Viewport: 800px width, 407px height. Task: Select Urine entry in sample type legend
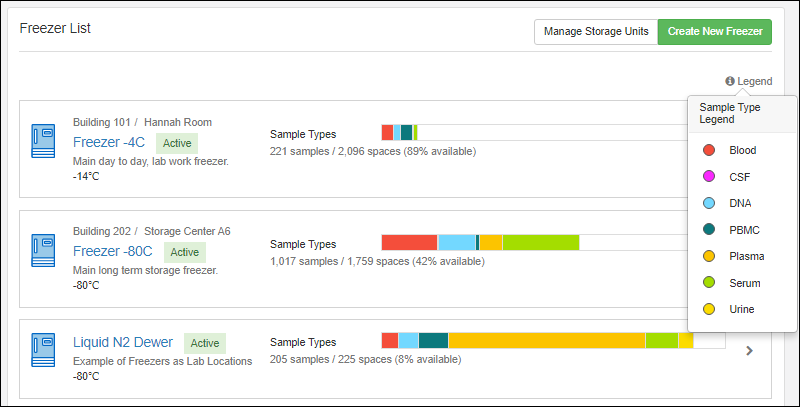point(741,309)
